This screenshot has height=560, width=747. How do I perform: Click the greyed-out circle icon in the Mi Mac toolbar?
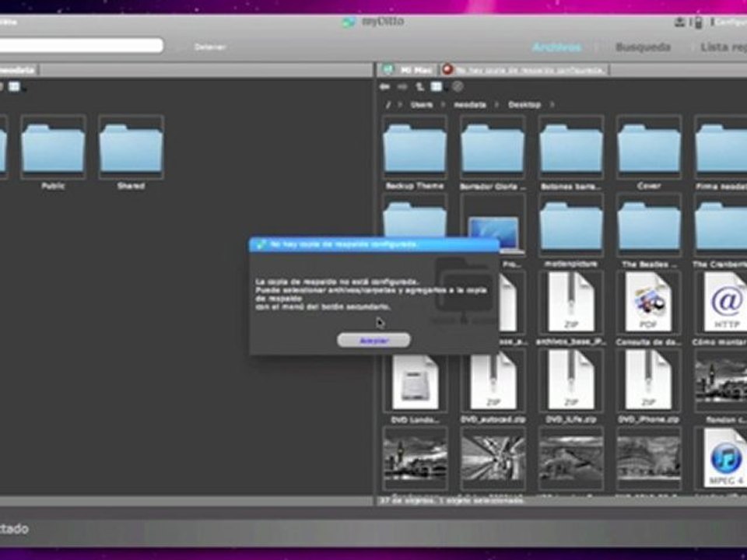click(x=458, y=86)
